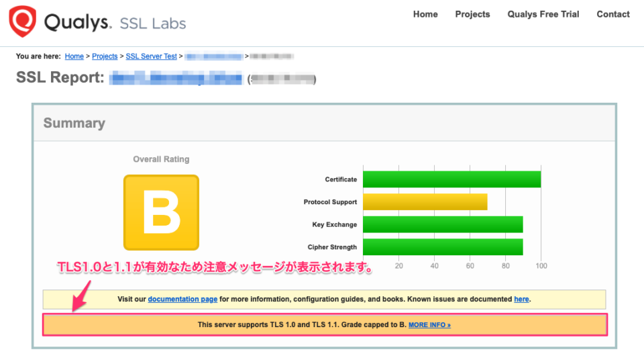Click the yellow B grade badge
Screen dimensions: 644x358
tap(161, 212)
